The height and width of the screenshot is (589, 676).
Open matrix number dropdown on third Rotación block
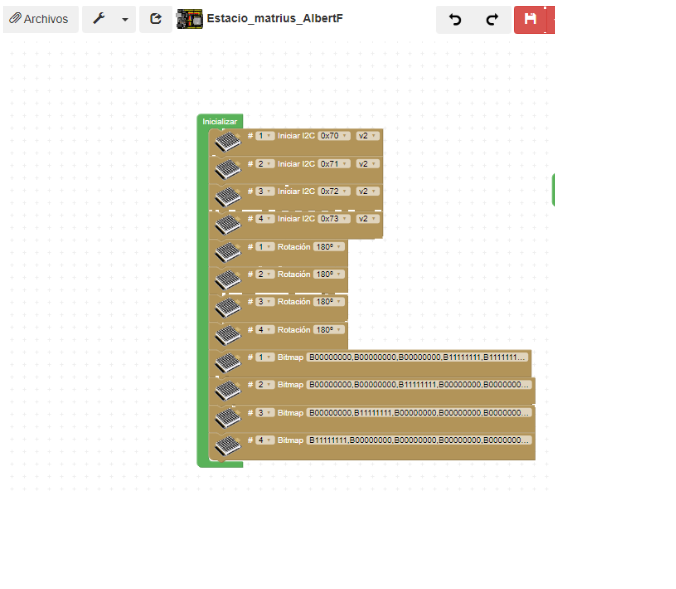(264, 301)
